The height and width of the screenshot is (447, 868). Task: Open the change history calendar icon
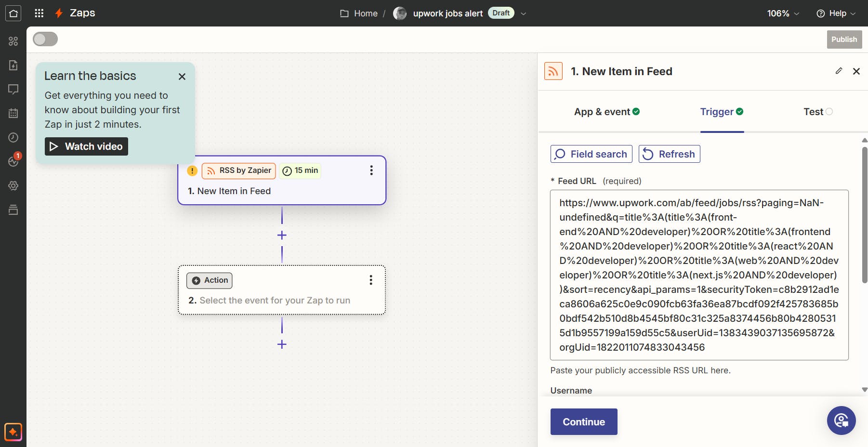pyautogui.click(x=13, y=113)
